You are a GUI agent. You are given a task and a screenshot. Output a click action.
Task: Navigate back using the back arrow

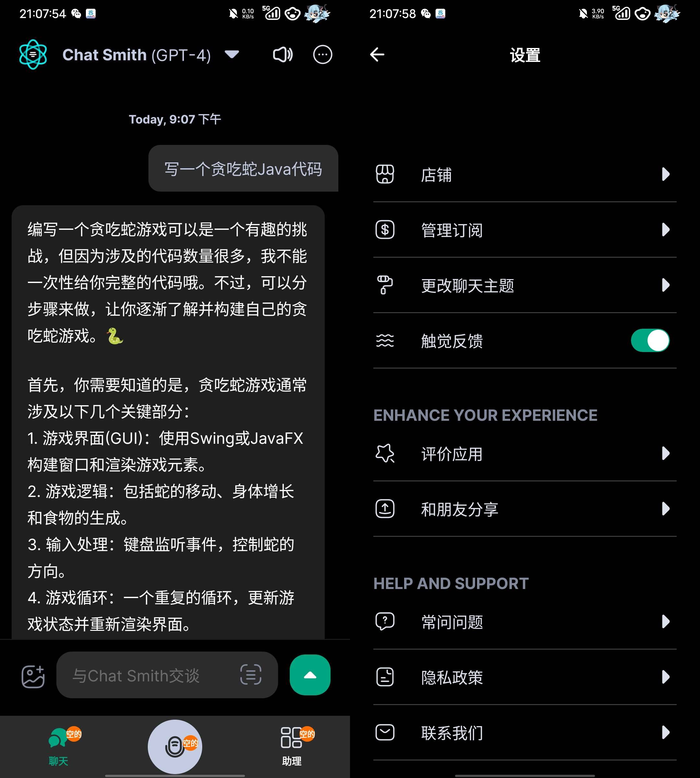coord(376,55)
